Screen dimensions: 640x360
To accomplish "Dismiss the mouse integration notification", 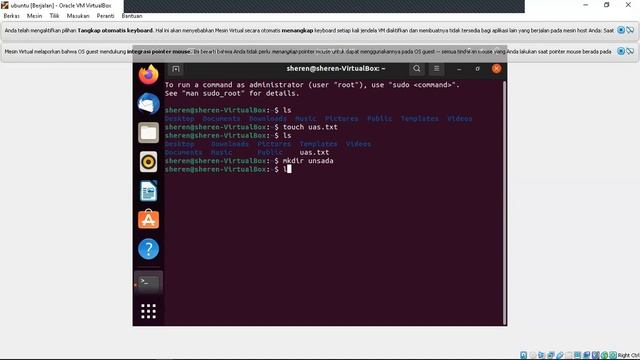I will click(x=621, y=51).
